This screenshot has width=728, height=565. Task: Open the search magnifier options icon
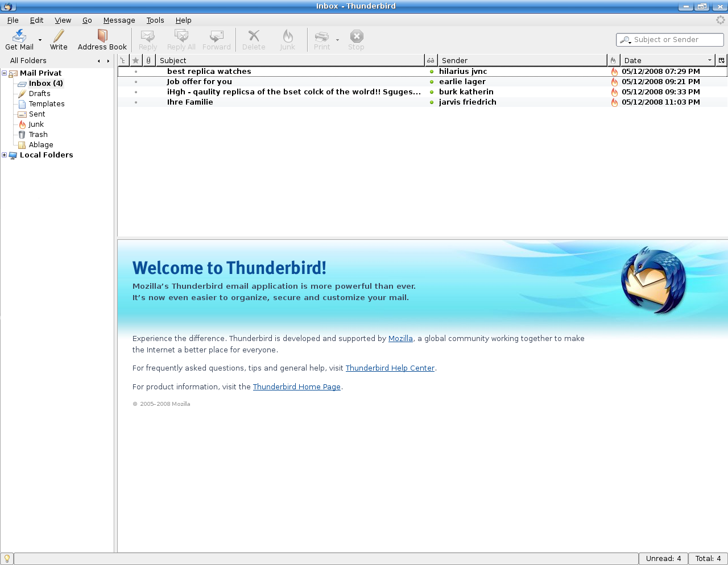[x=625, y=40]
